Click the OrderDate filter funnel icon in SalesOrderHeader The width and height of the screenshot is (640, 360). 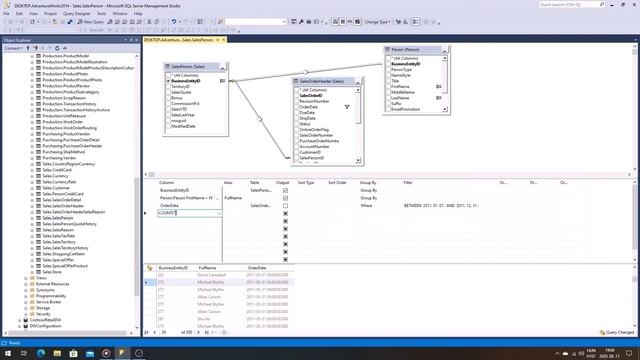tap(347, 107)
